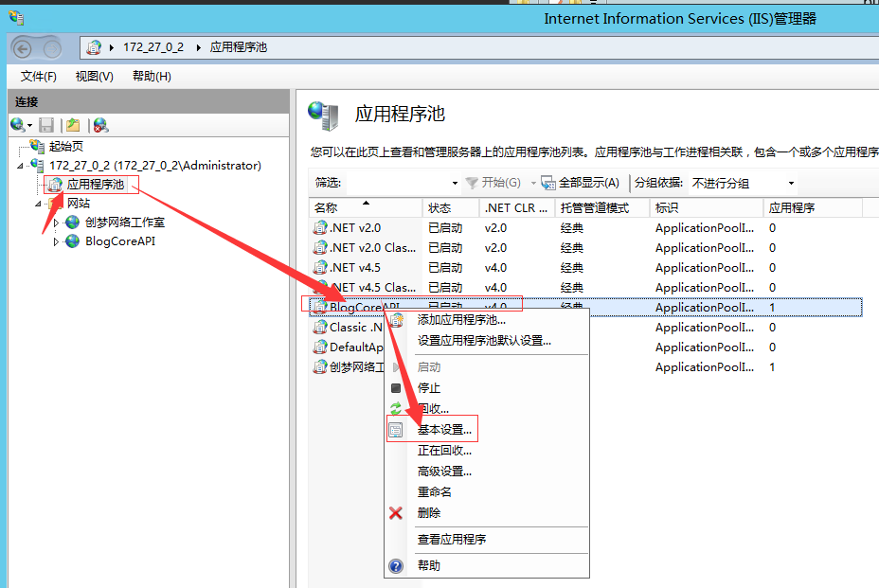Screen dimensions: 879x588
Task: Collapse the 172_27_0_2 server node
Action: (20, 166)
